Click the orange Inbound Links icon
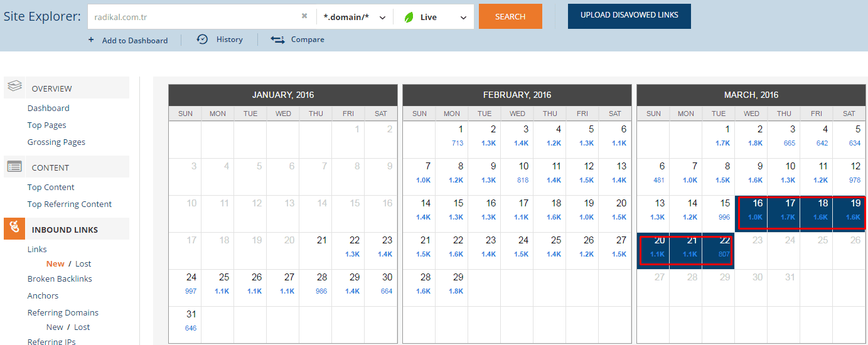The height and width of the screenshot is (345, 868). pyautogui.click(x=14, y=229)
